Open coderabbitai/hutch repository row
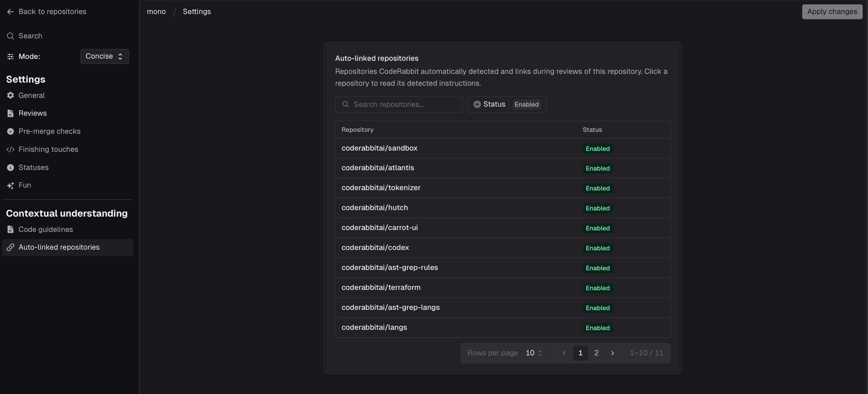Screen dimensions: 868x394 502,208
